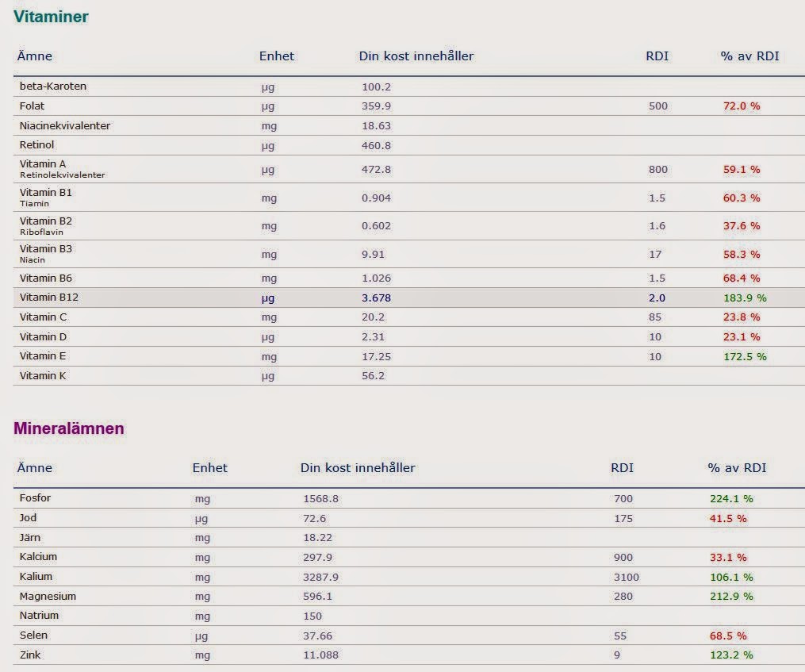Select the RDI value 900 for Kalcium
Screen dimensions: 805x672
click(623, 558)
